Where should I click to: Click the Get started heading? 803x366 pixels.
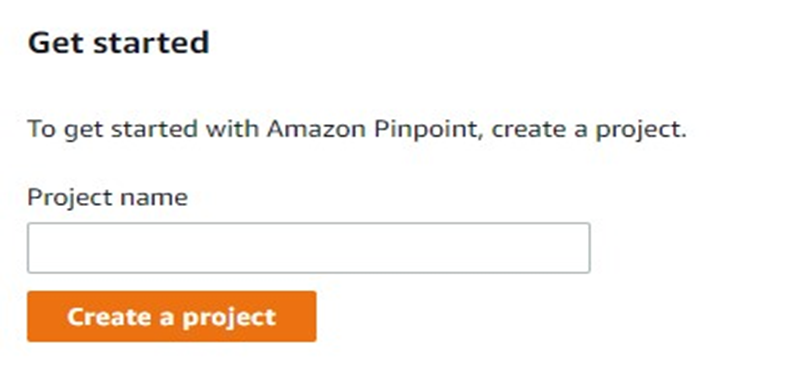pos(118,42)
